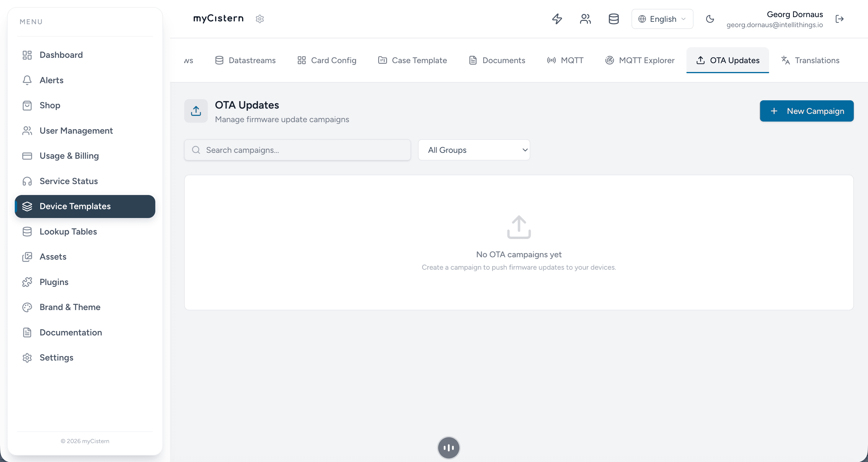This screenshot has height=462, width=868.
Task: Open Brand & Theme palette icon
Action: (x=27, y=307)
